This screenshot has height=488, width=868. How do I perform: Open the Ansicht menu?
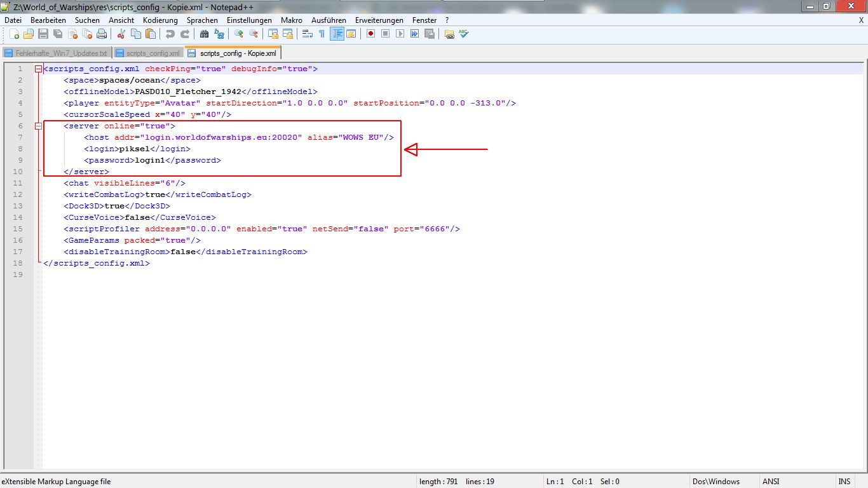click(x=121, y=20)
